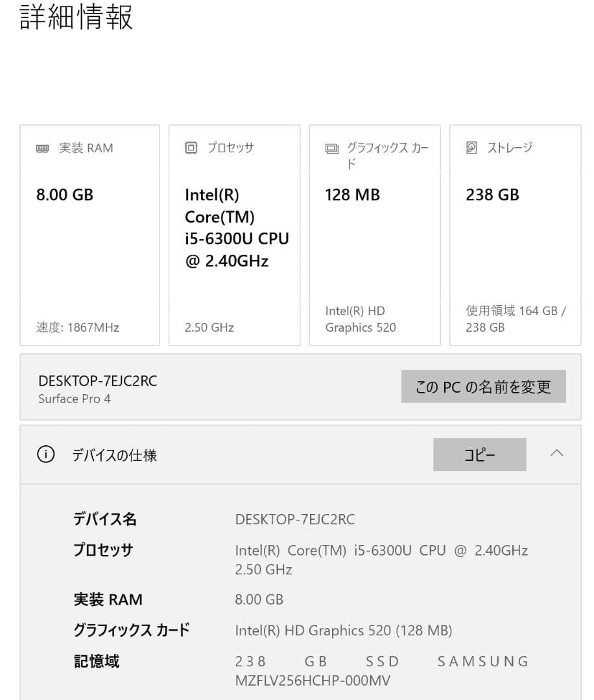
Task: Click the ストレージ drive icon
Action: coord(472,148)
